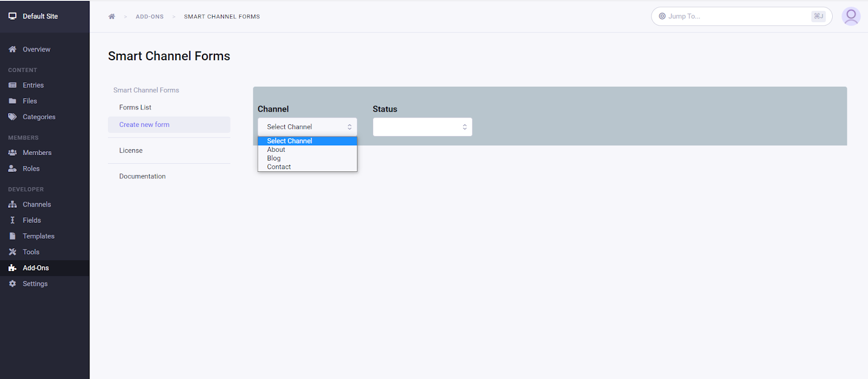Click the Settings gear icon

(12, 284)
